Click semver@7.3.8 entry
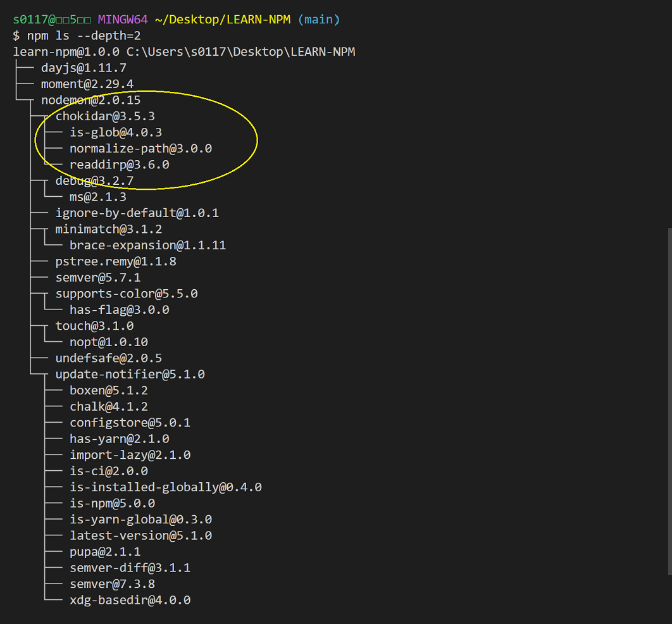 tap(112, 585)
